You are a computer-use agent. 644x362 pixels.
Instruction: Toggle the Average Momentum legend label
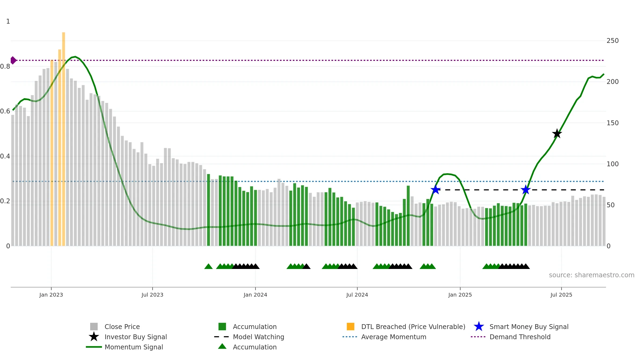click(394, 337)
